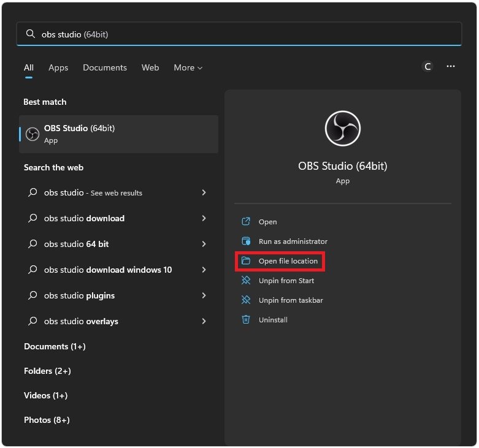Select Open in the app actions
Screen dimensions: 479x448
[267, 222]
